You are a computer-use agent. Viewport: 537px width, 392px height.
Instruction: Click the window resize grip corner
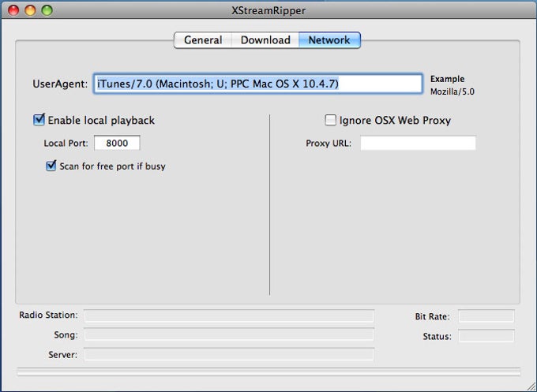coord(531,386)
